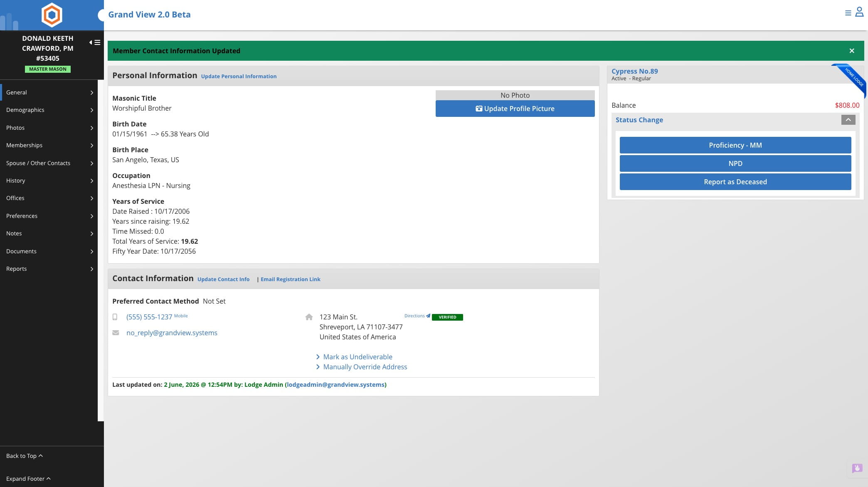This screenshot has height=487, width=868.
Task: Open the Photos sidebar section
Action: pyautogui.click(x=49, y=128)
